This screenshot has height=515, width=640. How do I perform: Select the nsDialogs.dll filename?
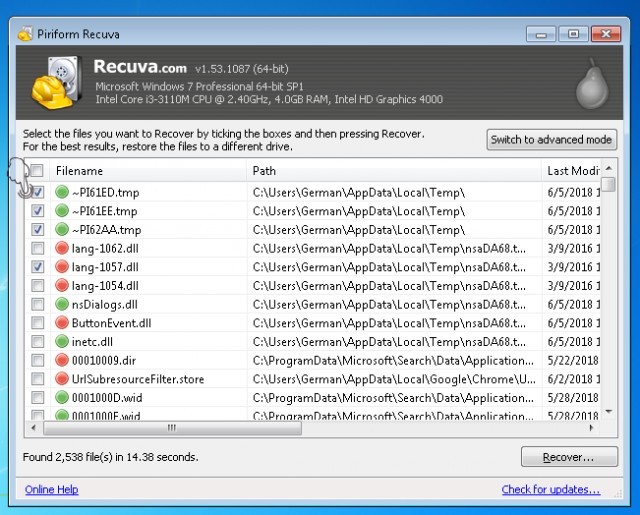point(104,304)
